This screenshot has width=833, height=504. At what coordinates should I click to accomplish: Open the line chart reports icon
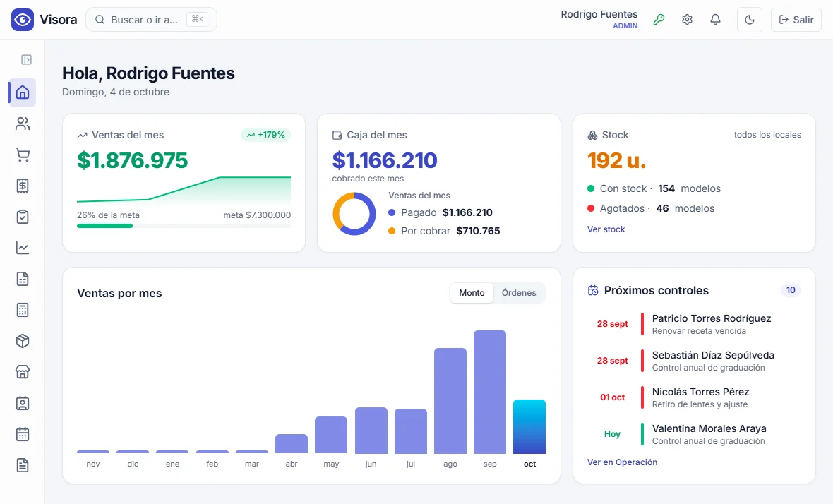tap(23, 248)
